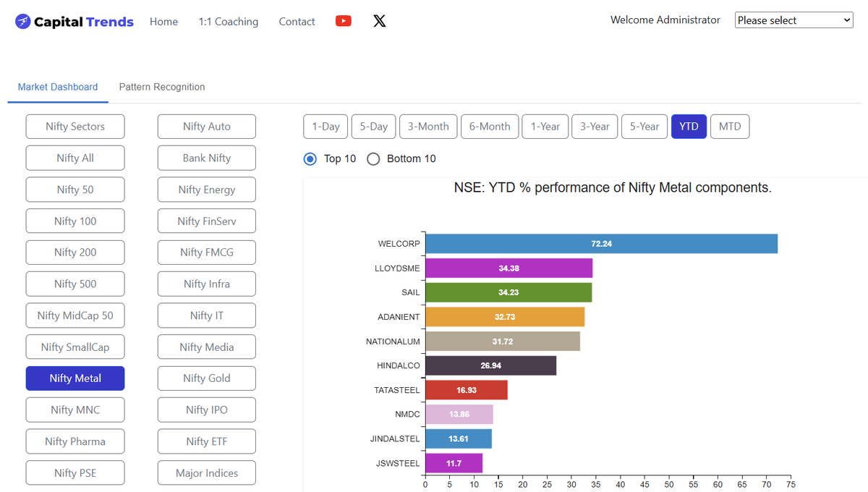This screenshot has height=492, width=868.
Task: Click the dark HINDALCO 26.94 bar
Action: click(x=491, y=365)
